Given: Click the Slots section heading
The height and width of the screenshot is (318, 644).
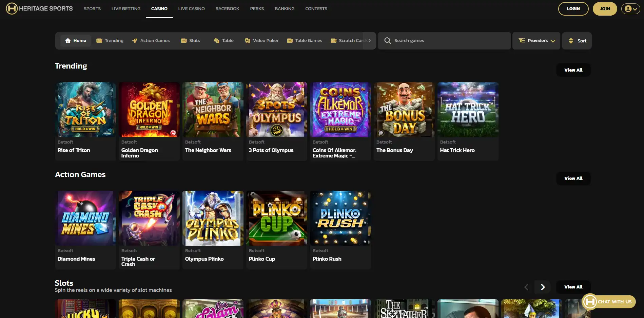Looking at the screenshot, I should pyautogui.click(x=64, y=283).
